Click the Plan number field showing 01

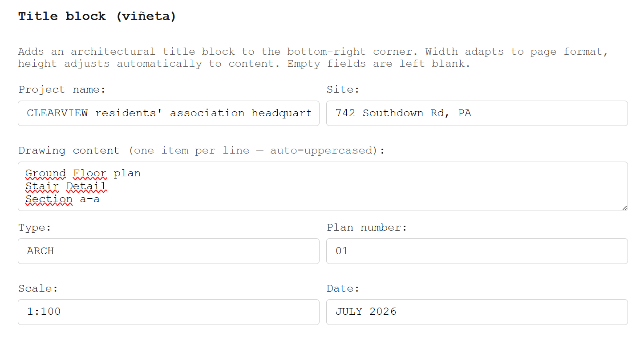[476, 251]
